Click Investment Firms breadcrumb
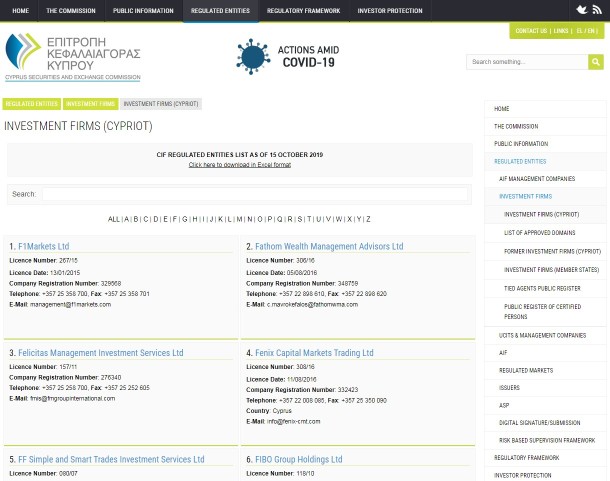610x481 pixels. point(90,104)
